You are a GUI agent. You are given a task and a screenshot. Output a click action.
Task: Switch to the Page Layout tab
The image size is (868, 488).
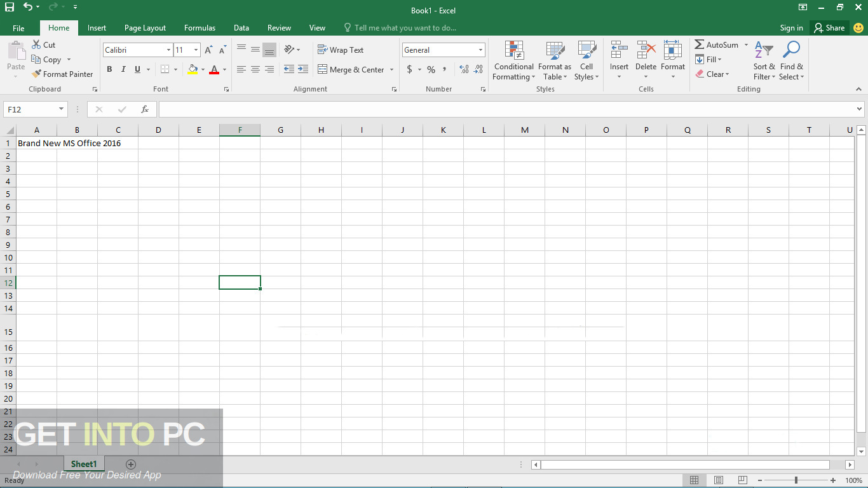pos(145,28)
